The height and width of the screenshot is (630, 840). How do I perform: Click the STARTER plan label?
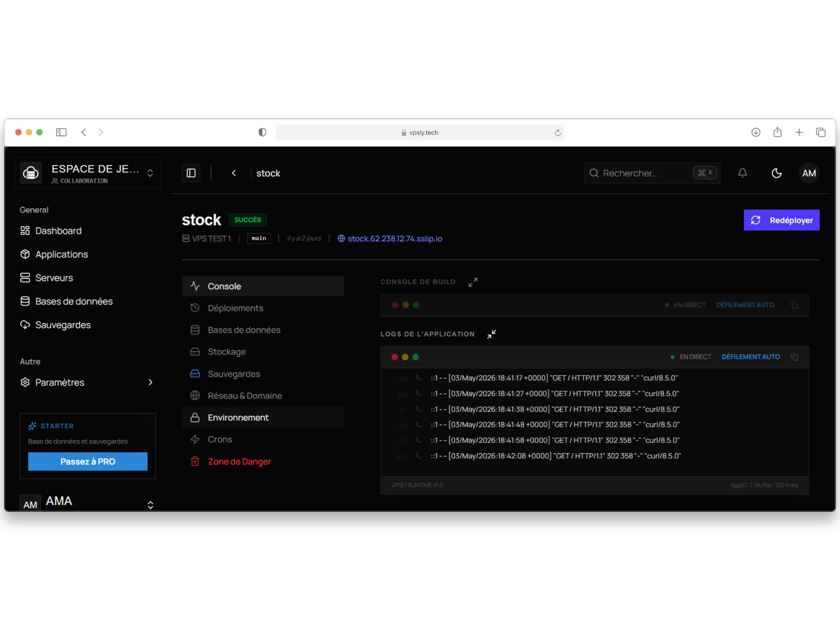[57, 426]
